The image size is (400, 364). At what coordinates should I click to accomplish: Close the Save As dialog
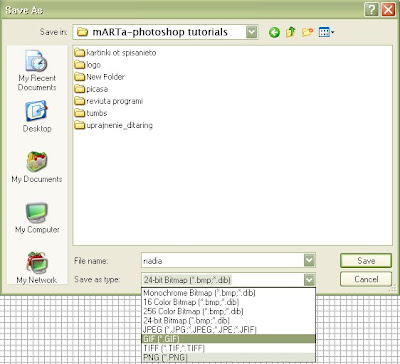click(388, 10)
